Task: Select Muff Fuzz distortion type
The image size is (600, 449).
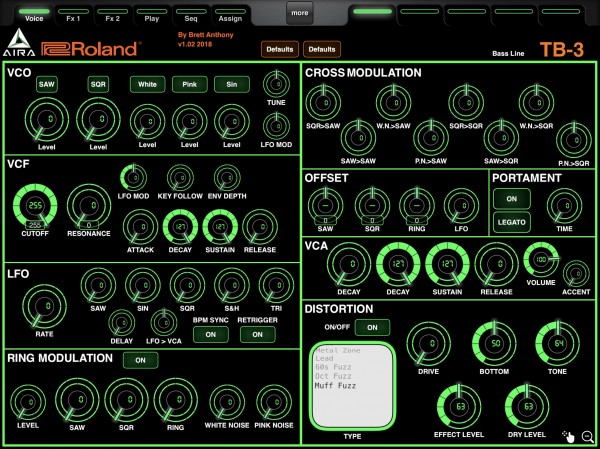Action: tap(336, 386)
